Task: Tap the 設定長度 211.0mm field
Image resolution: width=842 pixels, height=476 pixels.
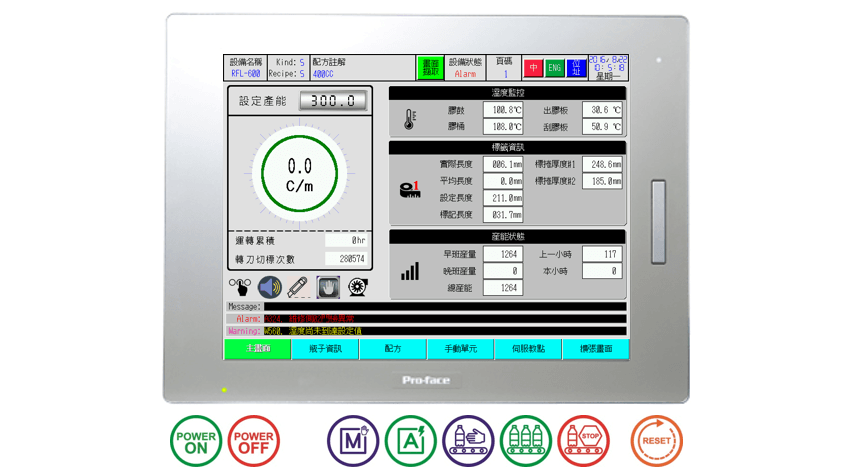Action: 503,198
